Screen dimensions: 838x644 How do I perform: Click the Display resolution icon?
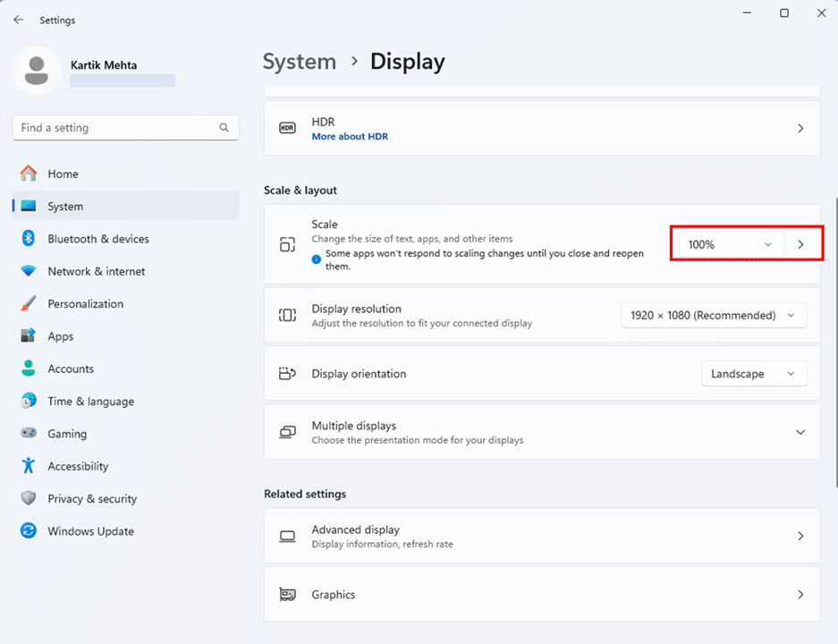[x=287, y=316]
